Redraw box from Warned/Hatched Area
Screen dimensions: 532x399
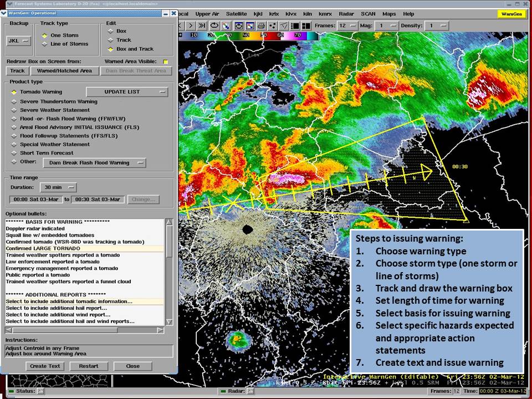point(64,71)
